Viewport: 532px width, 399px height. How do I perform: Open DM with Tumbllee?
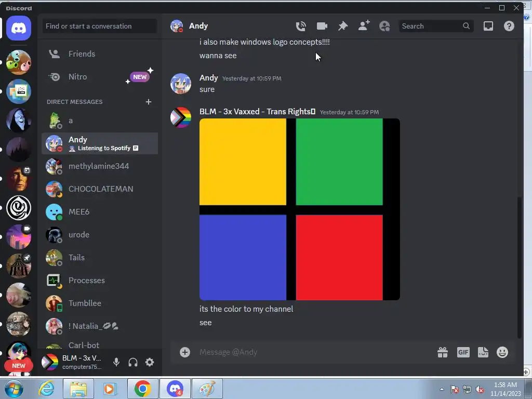click(x=100, y=303)
